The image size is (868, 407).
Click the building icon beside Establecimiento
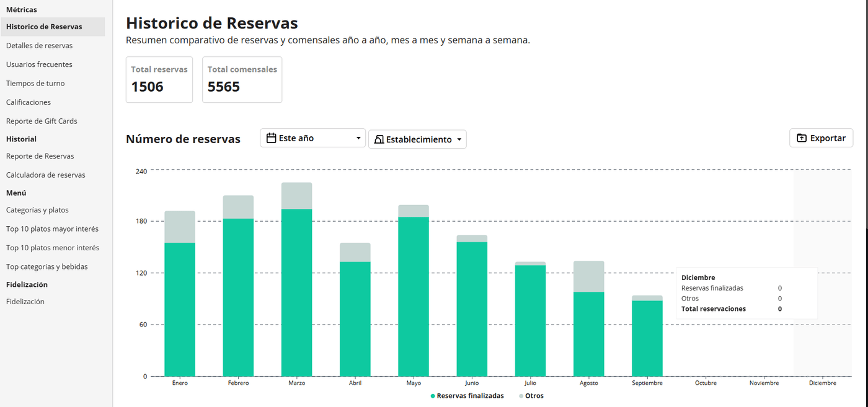pyautogui.click(x=379, y=139)
